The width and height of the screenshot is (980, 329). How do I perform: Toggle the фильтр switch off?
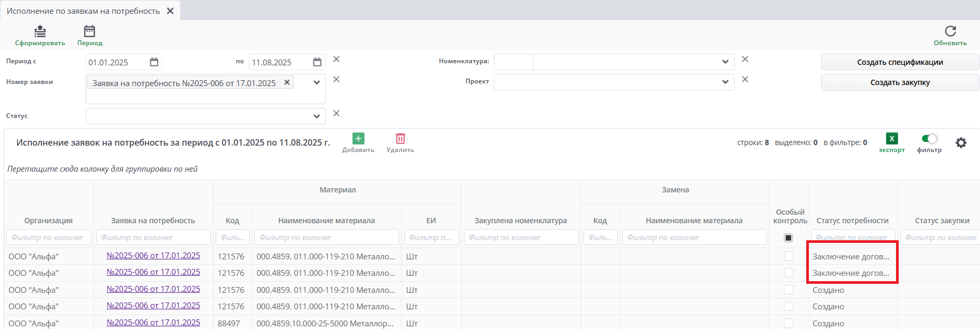click(x=930, y=139)
